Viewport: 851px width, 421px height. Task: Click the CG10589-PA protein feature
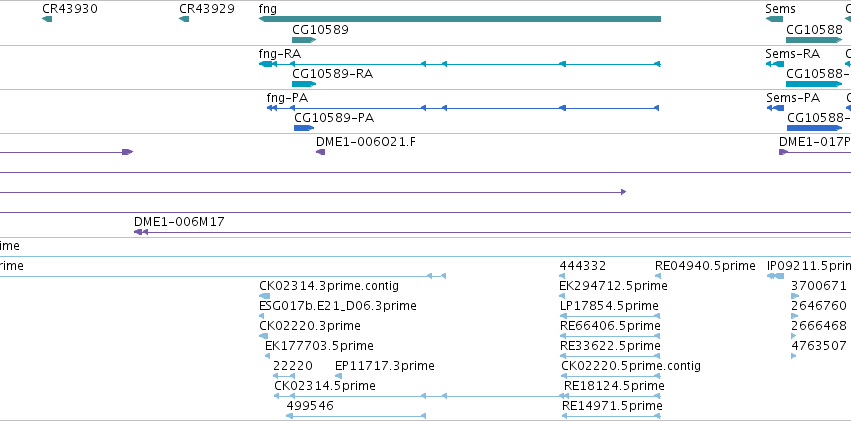304,128
